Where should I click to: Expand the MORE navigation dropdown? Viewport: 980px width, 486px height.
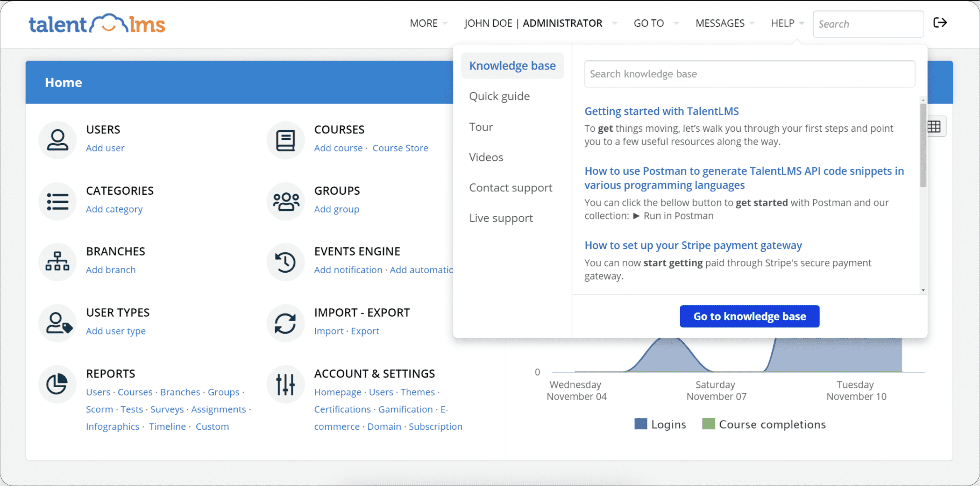429,23
